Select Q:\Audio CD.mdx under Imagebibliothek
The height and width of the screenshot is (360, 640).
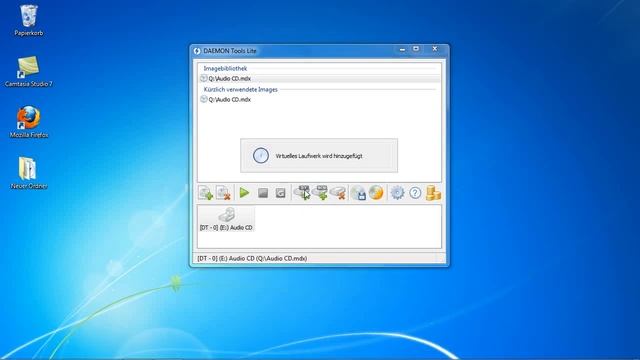pyautogui.click(x=320, y=78)
